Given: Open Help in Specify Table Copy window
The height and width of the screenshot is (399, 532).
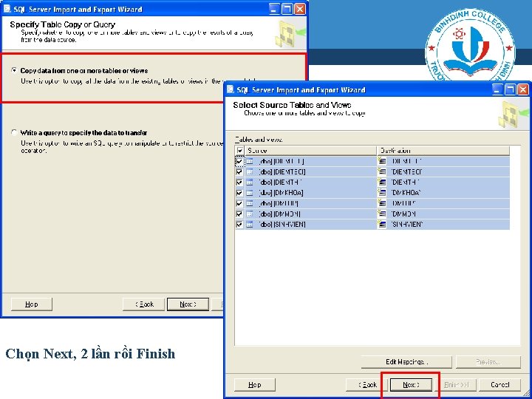Looking at the screenshot, I should tap(31, 304).
